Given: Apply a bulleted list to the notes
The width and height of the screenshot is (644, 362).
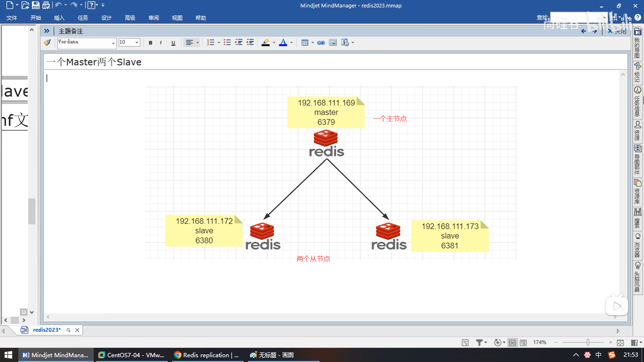Looking at the screenshot, I should [x=227, y=43].
